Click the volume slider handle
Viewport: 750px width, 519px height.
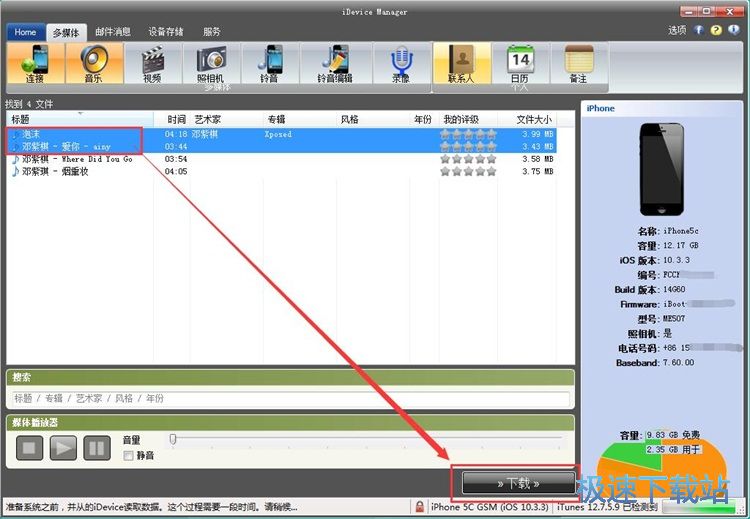[x=173, y=439]
